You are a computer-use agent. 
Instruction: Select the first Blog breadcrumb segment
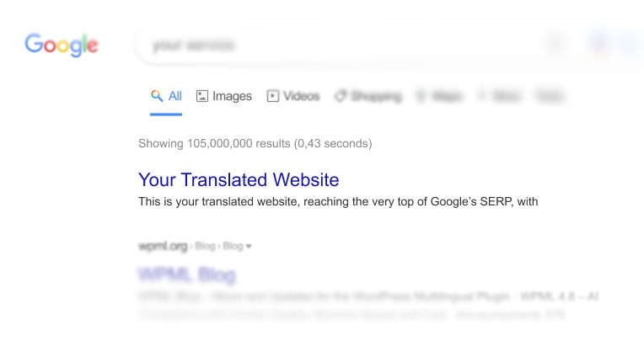[x=205, y=246]
